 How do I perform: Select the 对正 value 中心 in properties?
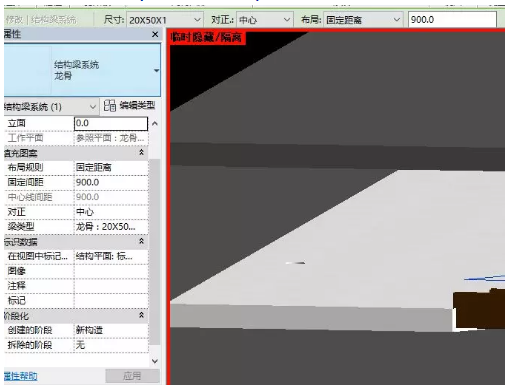coord(111,212)
